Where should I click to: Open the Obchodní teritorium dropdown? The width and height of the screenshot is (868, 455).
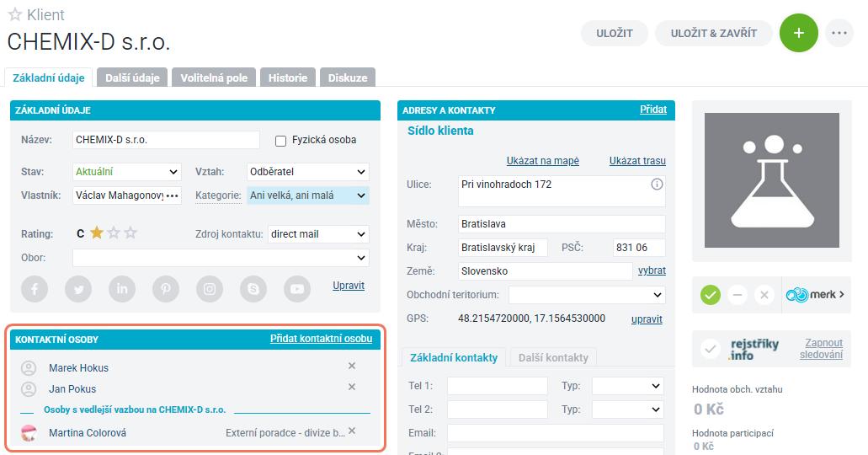pyautogui.click(x=587, y=295)
